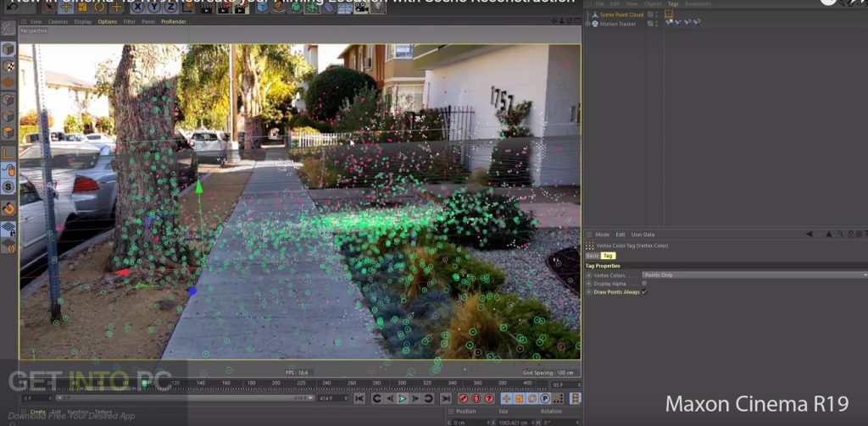Step to the previous frame
This screenshot has width=868, height=426.
pyautogui.click(x=390, y=398)
